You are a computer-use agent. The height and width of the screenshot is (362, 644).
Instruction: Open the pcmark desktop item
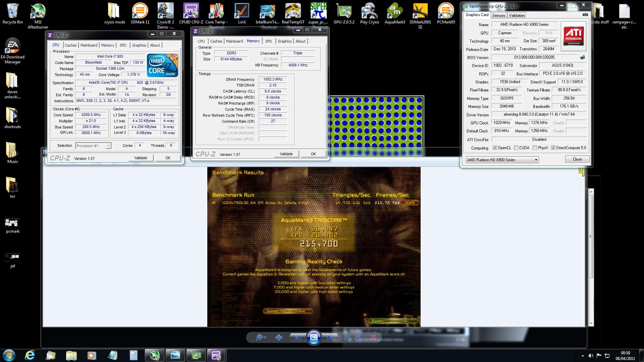12,225
